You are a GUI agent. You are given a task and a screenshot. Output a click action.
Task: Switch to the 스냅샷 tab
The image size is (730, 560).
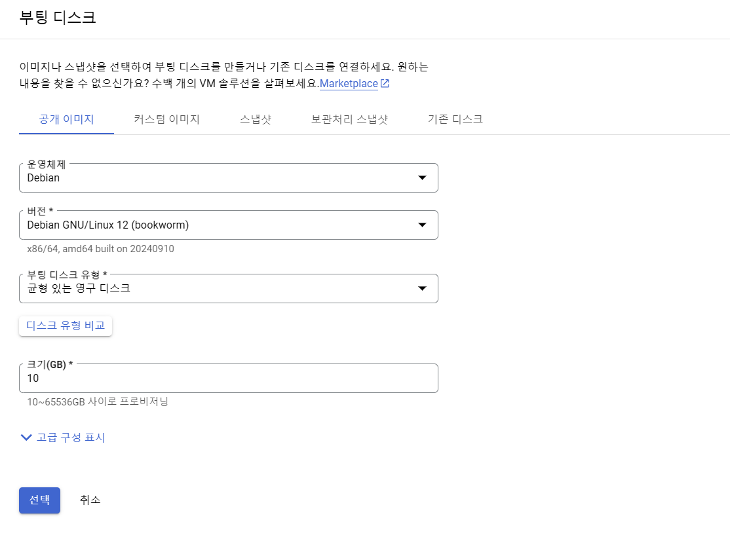(x=256, y=119)
